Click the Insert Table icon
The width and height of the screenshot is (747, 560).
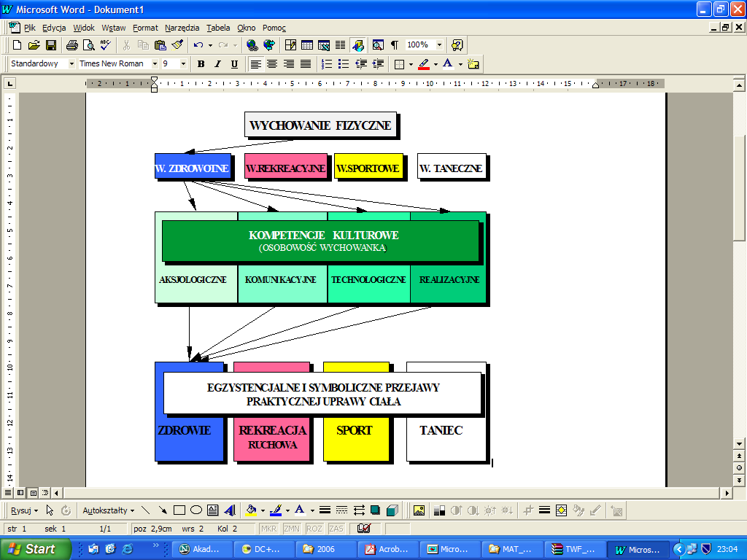(307, 45)
